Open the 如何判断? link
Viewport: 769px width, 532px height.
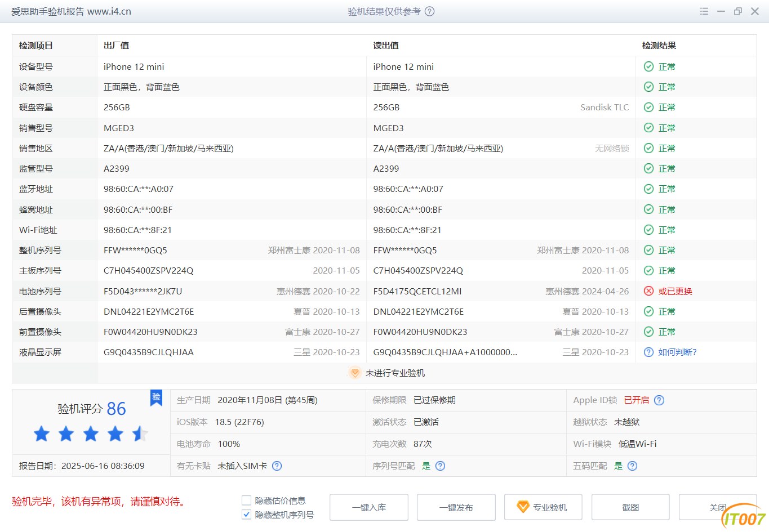tap(677, 352)
